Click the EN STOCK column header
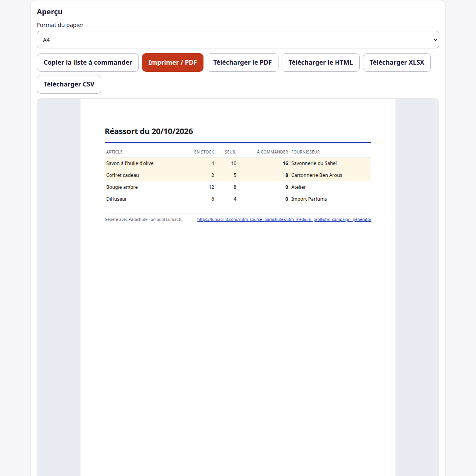The height and width of the screenshot is (476, 476). coord(204,152)
